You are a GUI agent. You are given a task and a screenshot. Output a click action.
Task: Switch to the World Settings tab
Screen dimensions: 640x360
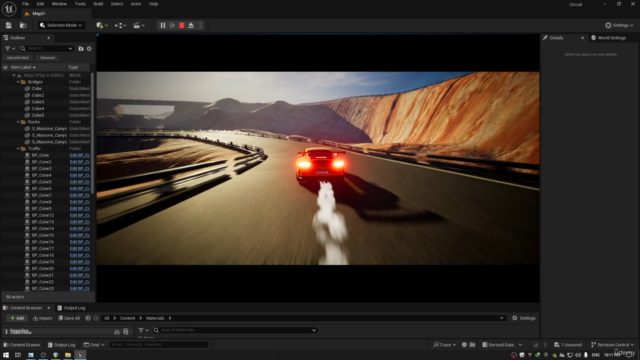[608, 38]
